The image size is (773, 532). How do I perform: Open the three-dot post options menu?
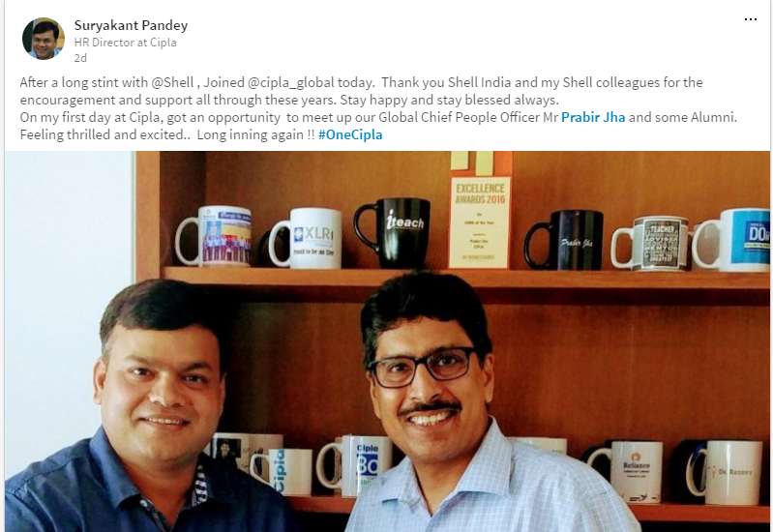coord(751,19)
